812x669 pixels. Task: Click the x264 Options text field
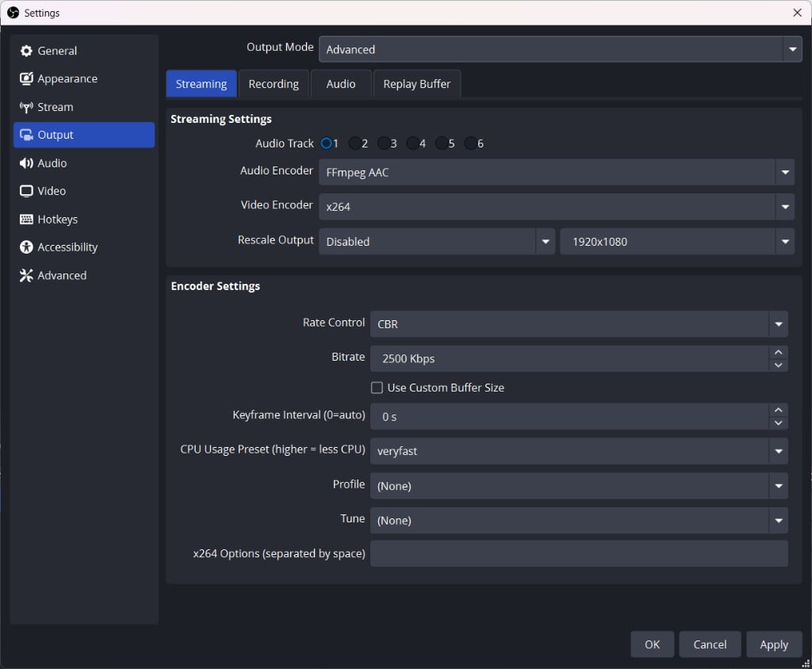coord(579,553)
